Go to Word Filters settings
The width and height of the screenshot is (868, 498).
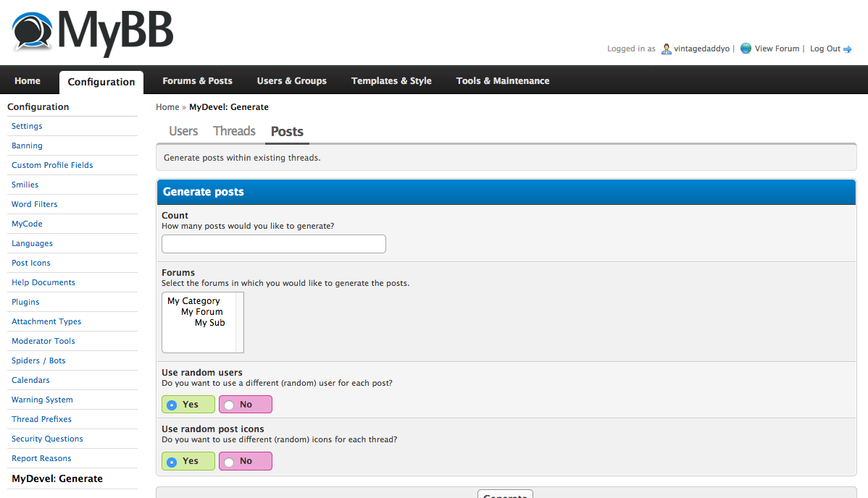tap(34, 204)
